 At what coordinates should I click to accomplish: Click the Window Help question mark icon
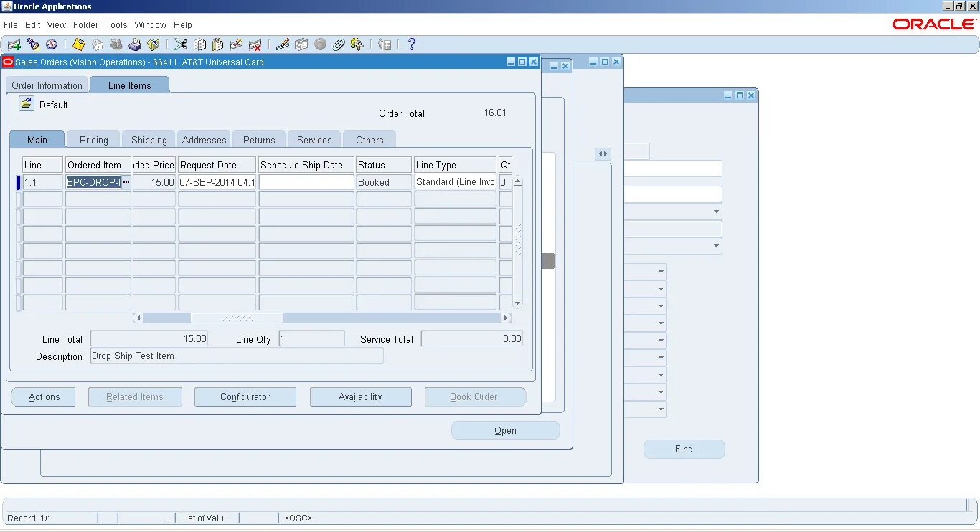[412, 44]
